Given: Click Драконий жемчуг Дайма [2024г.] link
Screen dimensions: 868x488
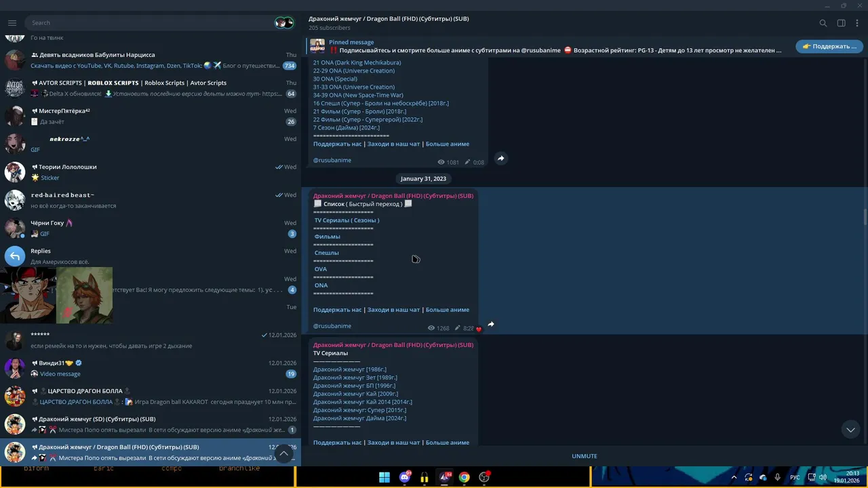Looking at the screenshot, I should [360, 418].
